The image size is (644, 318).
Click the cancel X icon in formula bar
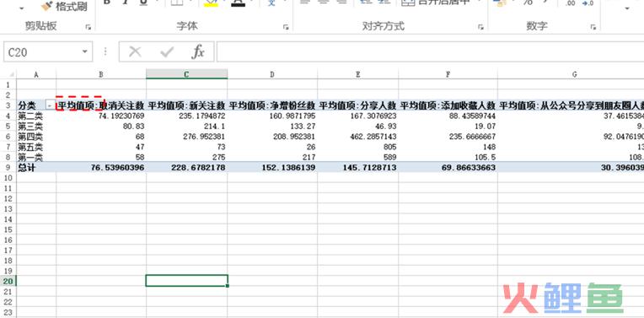pos(135,51)
